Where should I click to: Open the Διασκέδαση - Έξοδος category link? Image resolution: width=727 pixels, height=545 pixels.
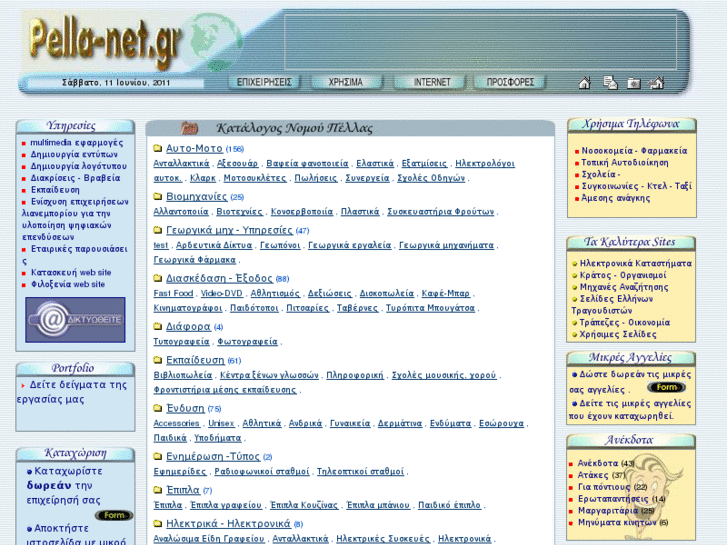(x=219, y=278)
